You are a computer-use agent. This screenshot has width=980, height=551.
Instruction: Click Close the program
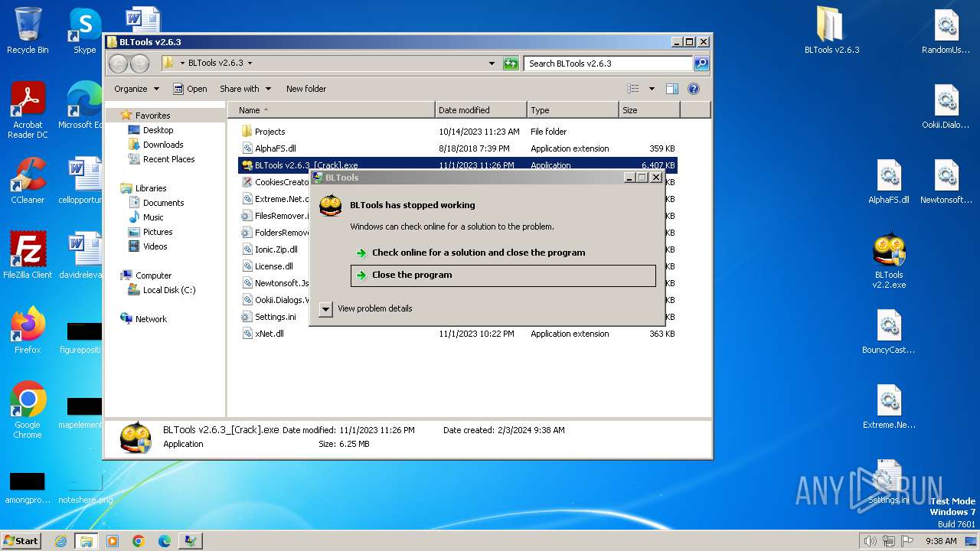tap(503, 275)
